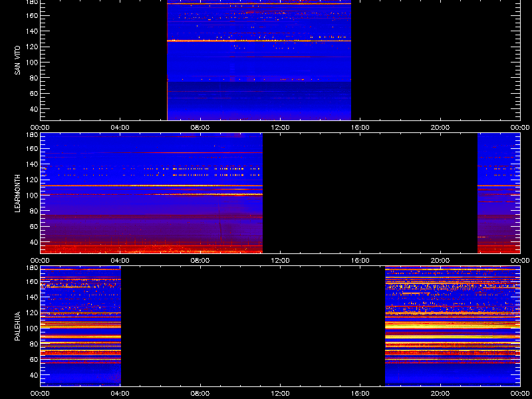Click the Learmonth spectrogram block starting at 00:00
The height and width of the screenshot is (399, 532).
click(152, 193)
